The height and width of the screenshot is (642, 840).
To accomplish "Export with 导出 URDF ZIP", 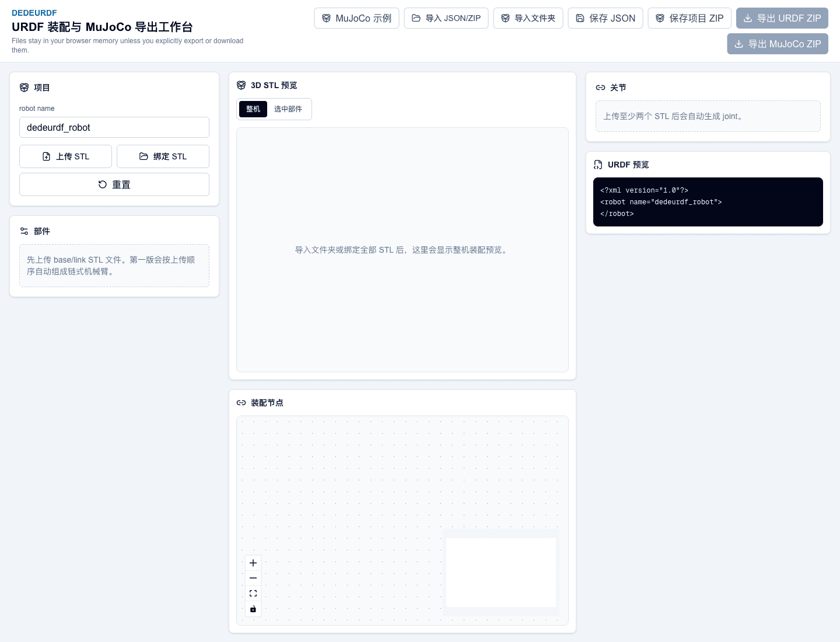I will click(x=782, y=18).
